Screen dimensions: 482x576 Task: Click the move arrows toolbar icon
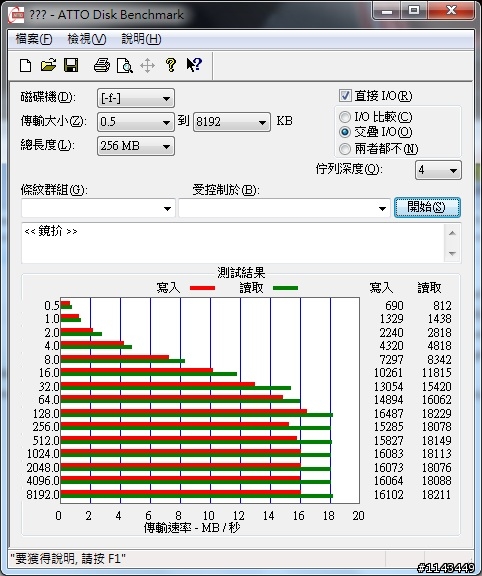pos(147,66)
